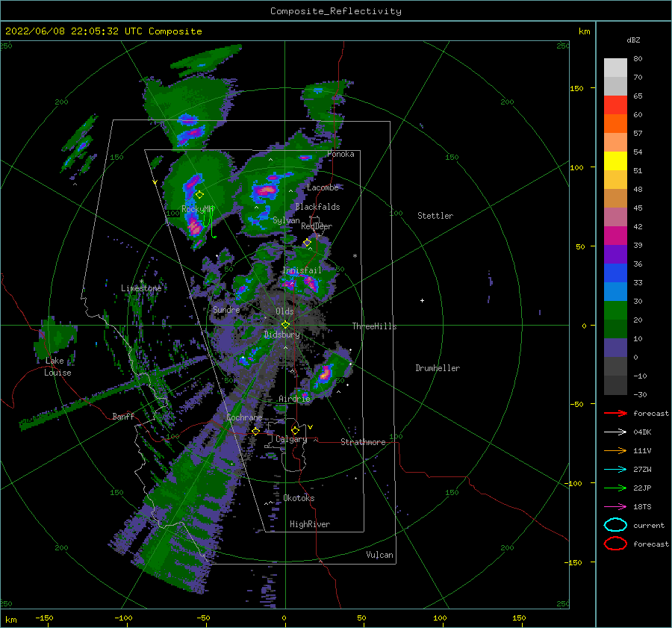The height and width of the screenshot is (628, 672).
Task: Select the 80 dBZ white color swatch
Action: pos(615,67)
